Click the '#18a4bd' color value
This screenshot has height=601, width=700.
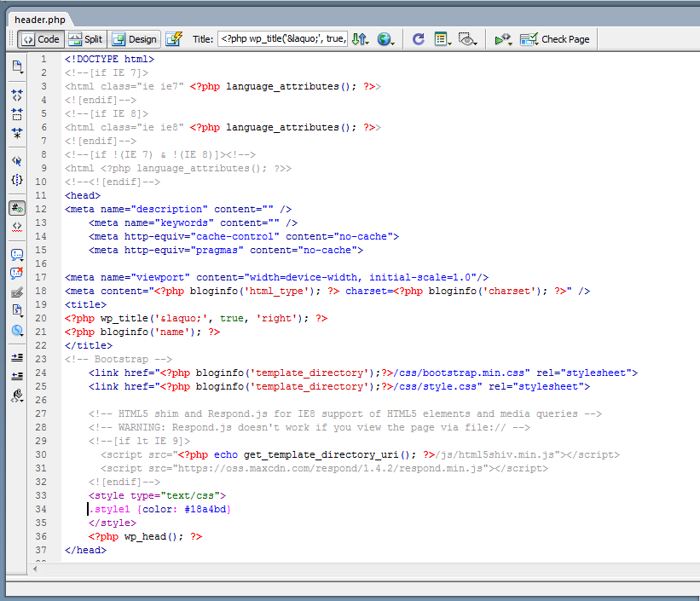click(205, 510)
